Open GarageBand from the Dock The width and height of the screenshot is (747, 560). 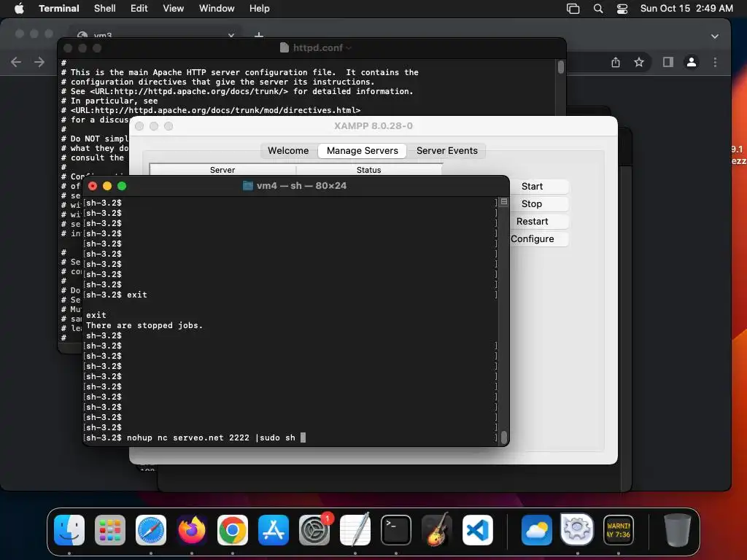tap(437, 529)
